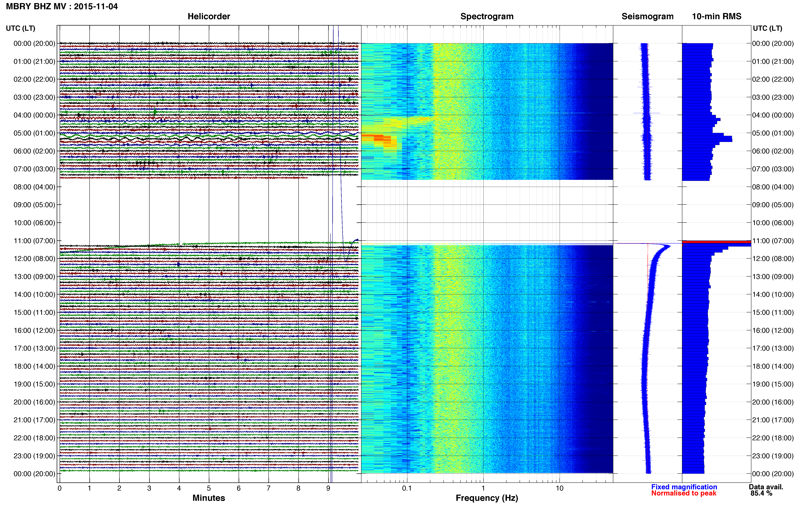Click left axis label '01:00 (21:00)'

click(34, 62)
